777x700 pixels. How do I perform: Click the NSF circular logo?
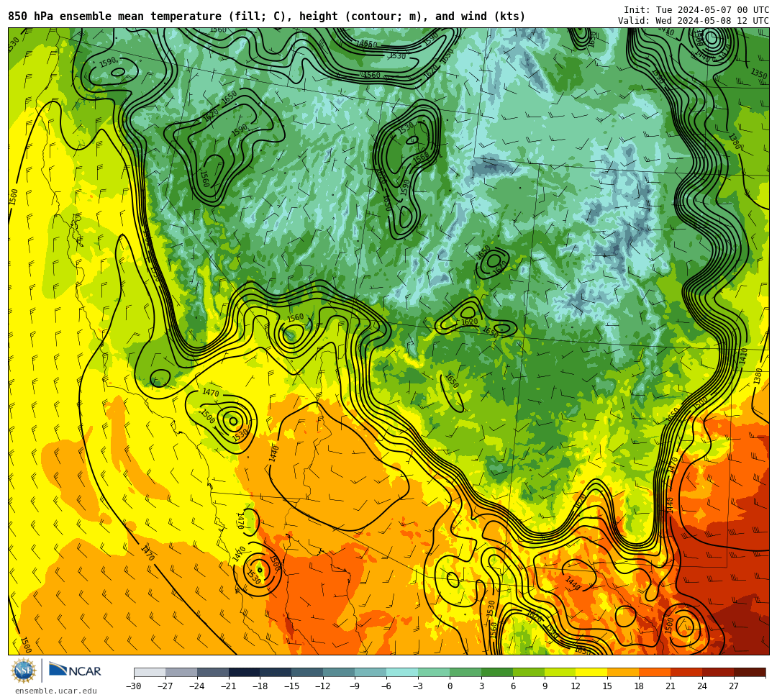click(23, 671)
